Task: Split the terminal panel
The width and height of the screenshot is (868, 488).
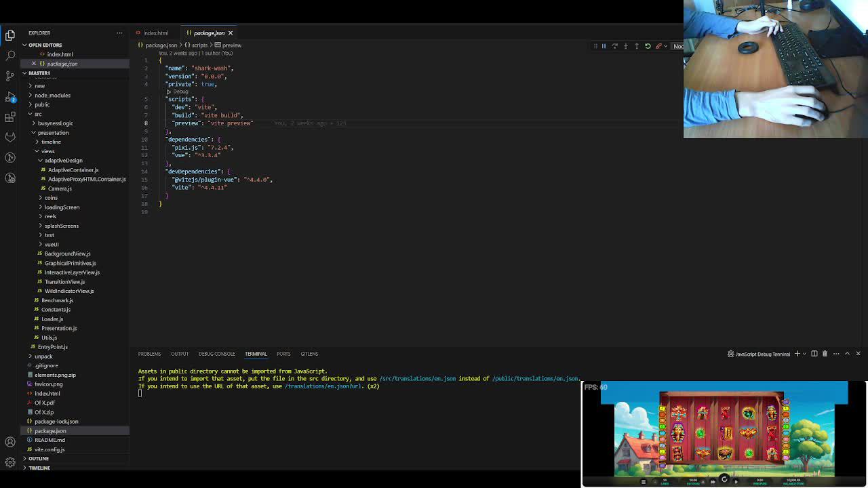Action: (x=814, y=354)
